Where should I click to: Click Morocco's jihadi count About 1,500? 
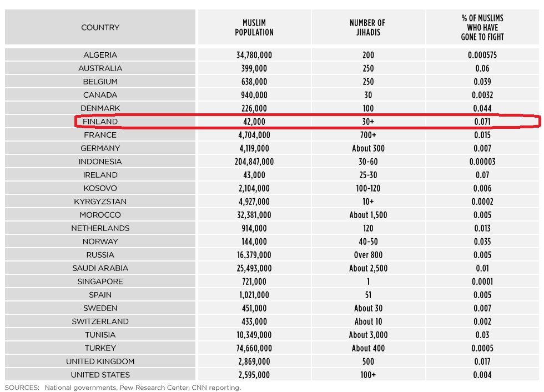pyautogui.click(x=368, y=215)
